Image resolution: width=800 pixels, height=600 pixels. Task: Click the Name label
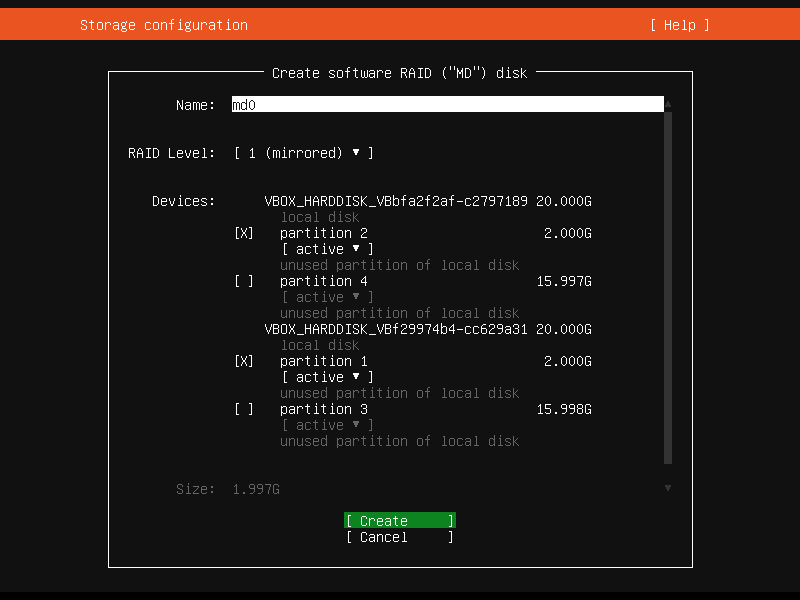pyautogui.click(x=195, y=105)
